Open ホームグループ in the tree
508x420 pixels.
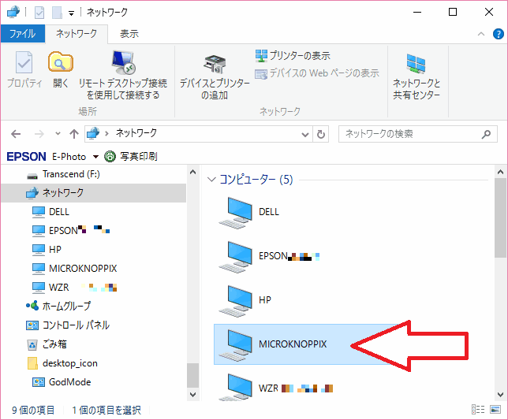(x=58, y=306)
